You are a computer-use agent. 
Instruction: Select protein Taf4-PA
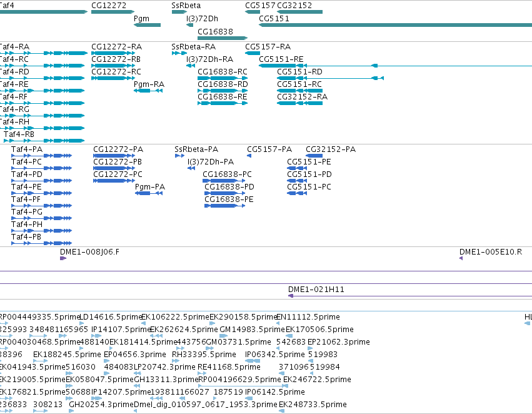coord(41,156)
